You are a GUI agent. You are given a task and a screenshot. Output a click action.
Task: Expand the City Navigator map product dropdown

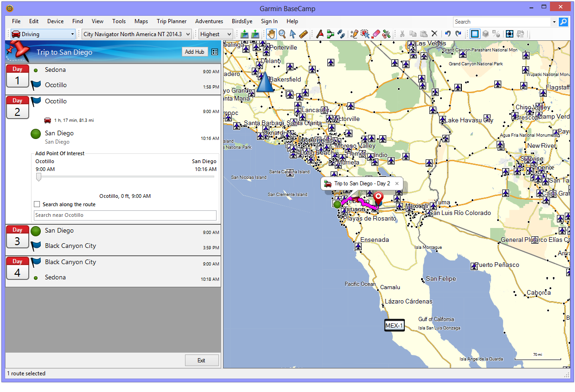click(x=137, y=34)
